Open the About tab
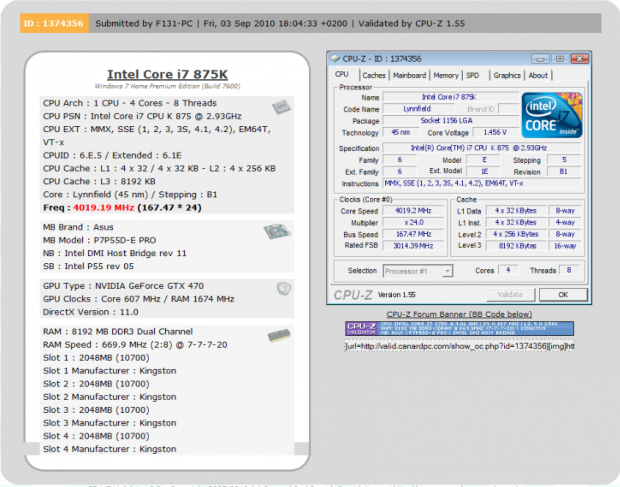The width and height of the screenshot is (620, 487). tap(538, 75)
